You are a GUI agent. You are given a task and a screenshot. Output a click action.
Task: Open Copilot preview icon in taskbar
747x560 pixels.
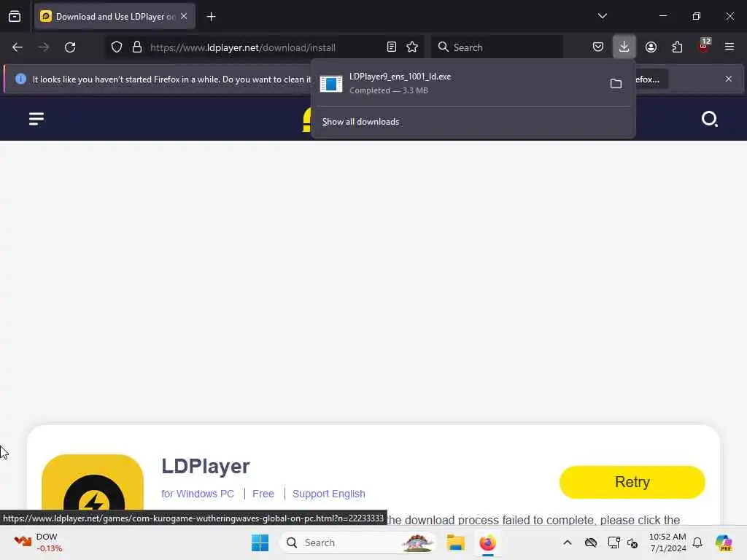click(x=724, y=542)
